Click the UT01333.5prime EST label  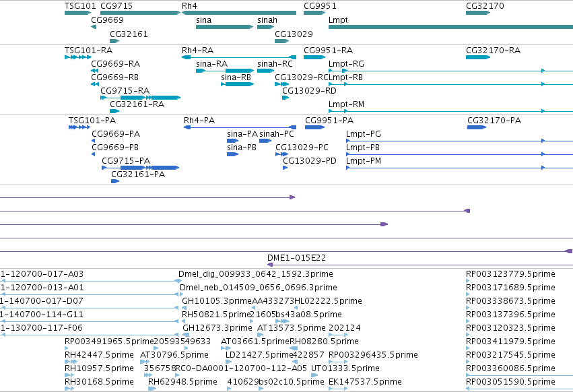tap(345, 368)
